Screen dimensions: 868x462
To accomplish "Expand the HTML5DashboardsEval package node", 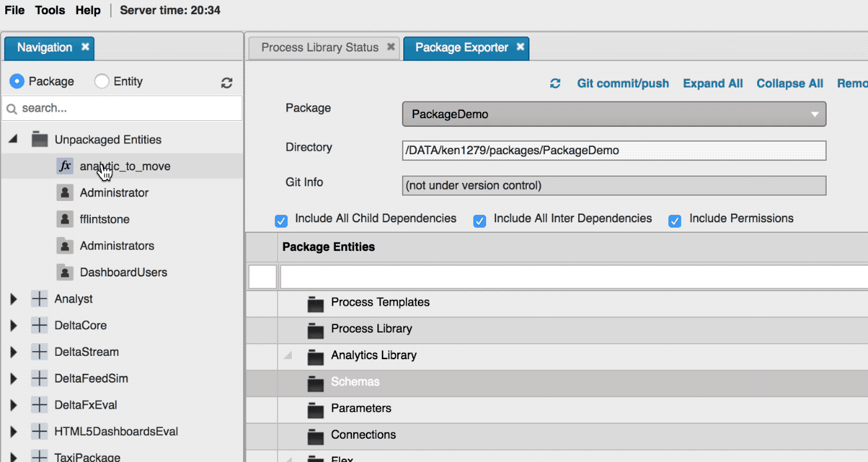I will [13, 432].
